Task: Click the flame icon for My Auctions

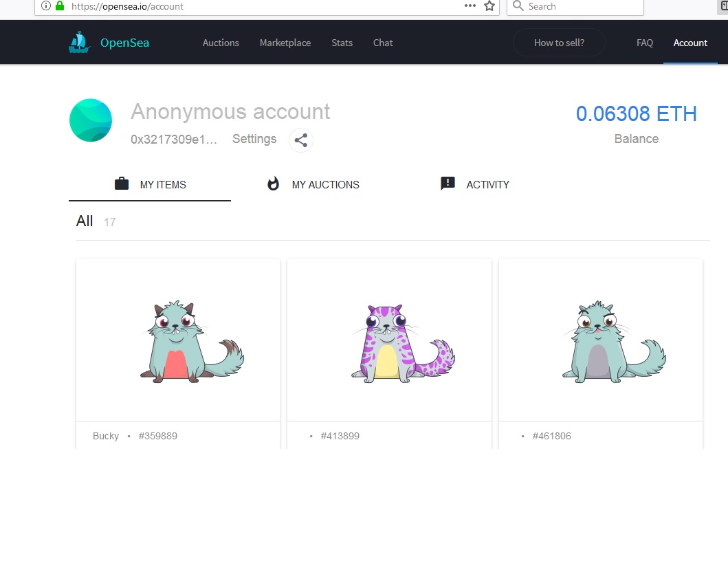Action: click(274, 184)
